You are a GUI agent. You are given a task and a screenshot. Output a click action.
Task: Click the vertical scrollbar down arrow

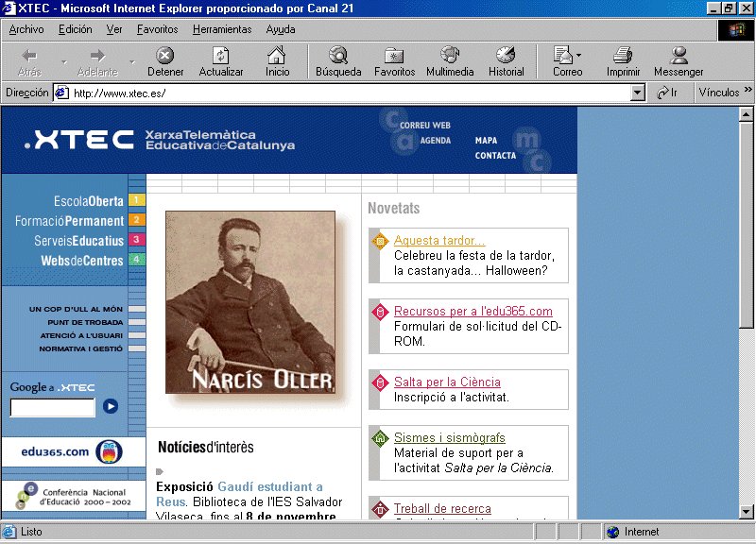coord(747,511)
